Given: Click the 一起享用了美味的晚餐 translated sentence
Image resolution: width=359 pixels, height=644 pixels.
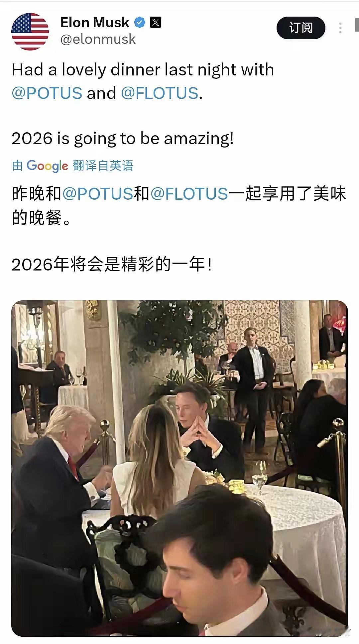Looking at the screenshot, I should tap(179, 206).
